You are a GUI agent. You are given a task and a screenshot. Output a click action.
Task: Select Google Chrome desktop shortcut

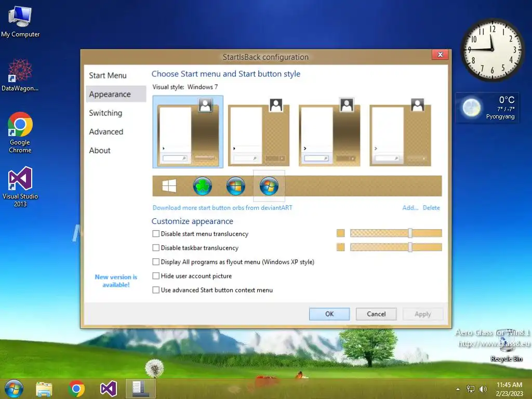click(20, 132)
